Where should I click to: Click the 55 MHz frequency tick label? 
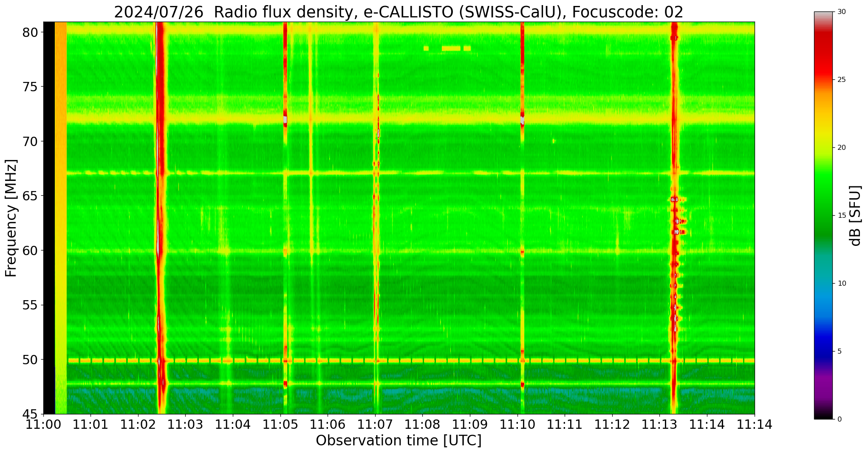pos(30,305)
